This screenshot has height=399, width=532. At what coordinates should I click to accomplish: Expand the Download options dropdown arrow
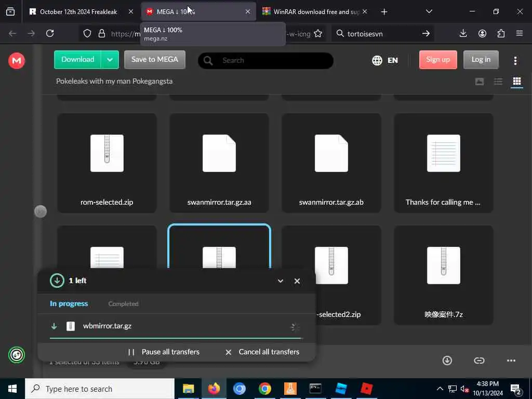point(110,60)
